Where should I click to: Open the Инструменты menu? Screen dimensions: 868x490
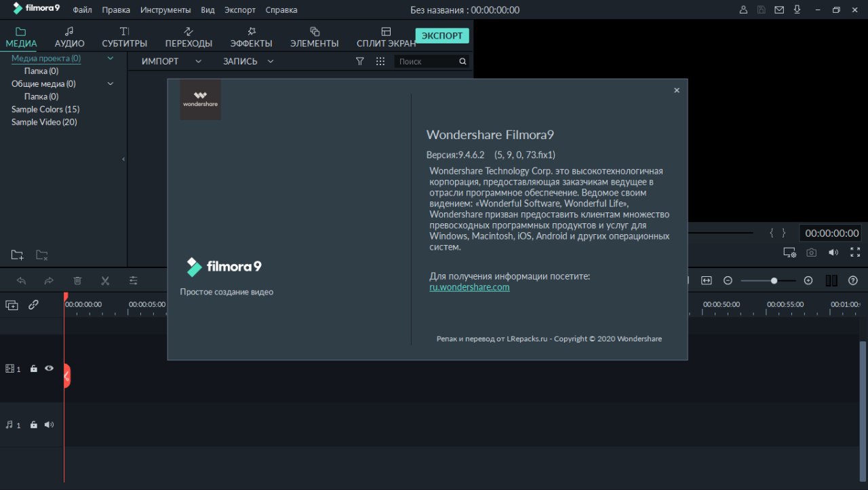pos(165,10)
